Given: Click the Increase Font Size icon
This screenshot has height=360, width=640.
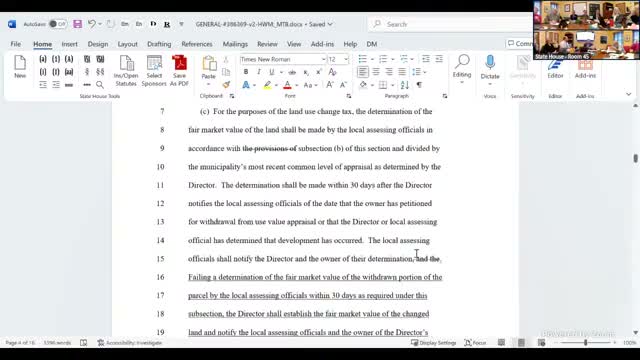Looking at the screenshot, I should coord(330,85).
